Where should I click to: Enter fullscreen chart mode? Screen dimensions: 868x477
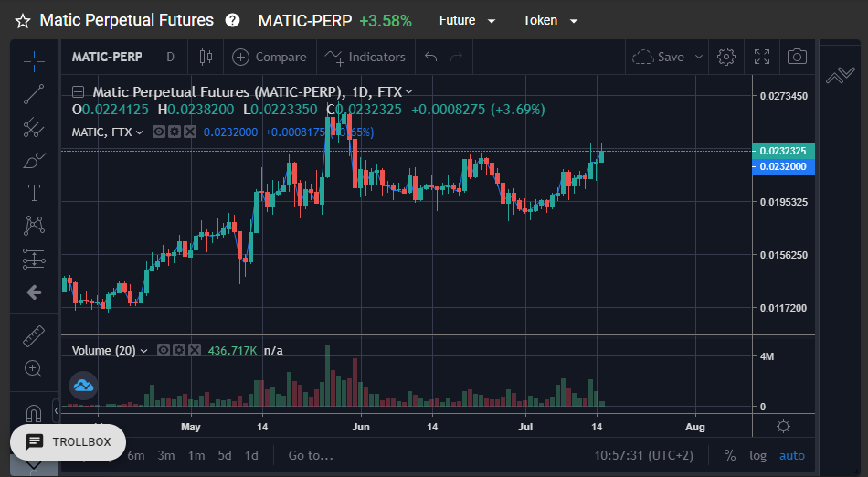762,57
